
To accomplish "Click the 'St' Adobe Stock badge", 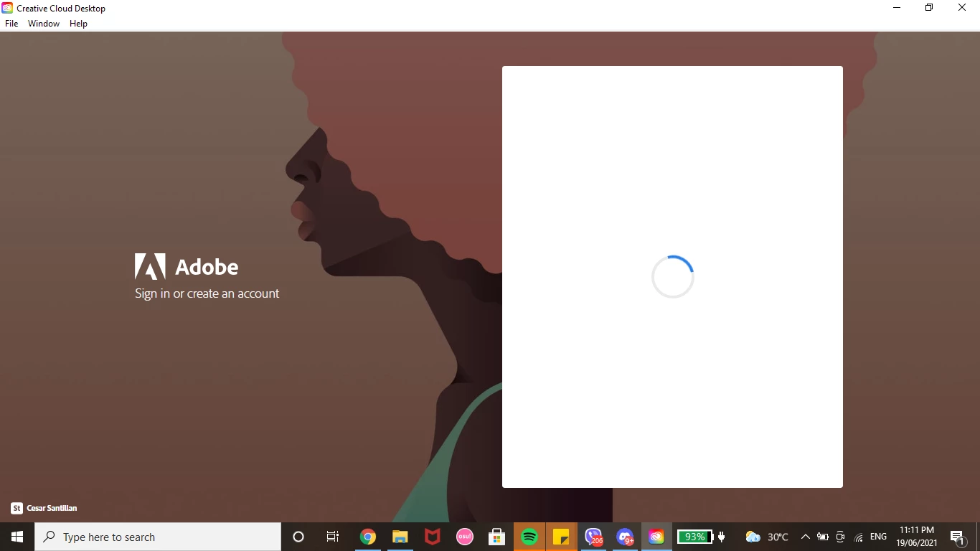I will pyautogui.click(x=17, y=508).
